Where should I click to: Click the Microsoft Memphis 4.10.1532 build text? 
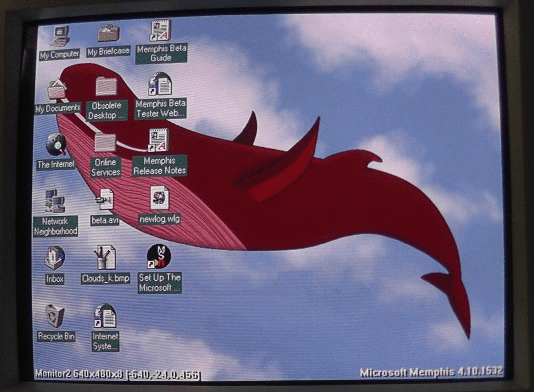[x=431, y=372]
